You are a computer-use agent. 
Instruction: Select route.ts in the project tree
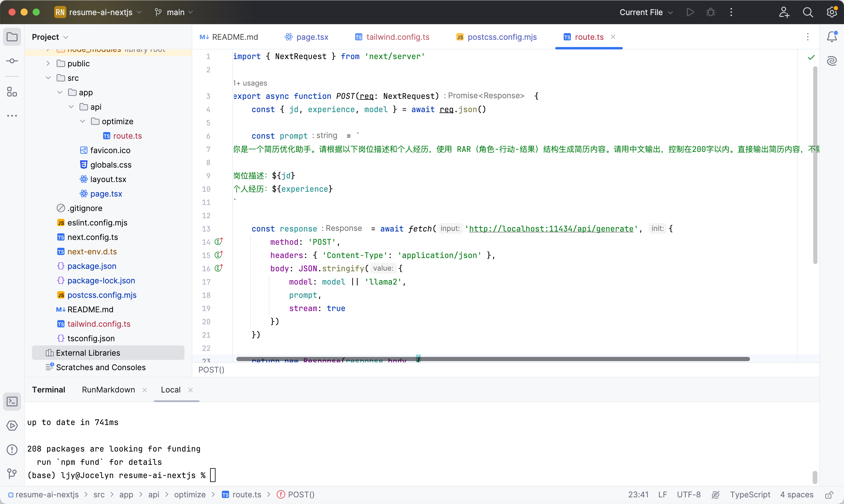point(127,136)
